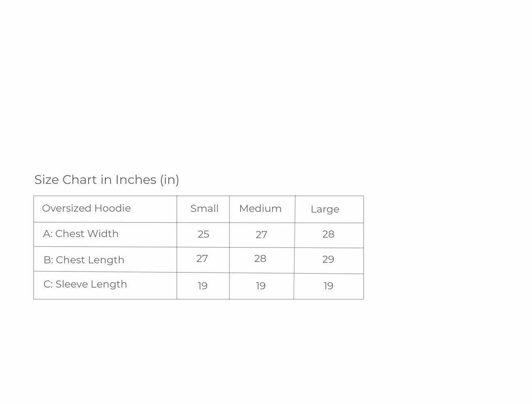The image size is (532, 404).
Task: Select Large chest width value 28
Action: tap(328, 234)
